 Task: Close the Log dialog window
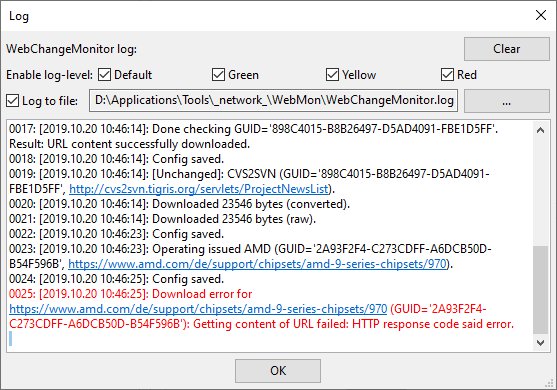pyautogui.click(x=541, y=15)
